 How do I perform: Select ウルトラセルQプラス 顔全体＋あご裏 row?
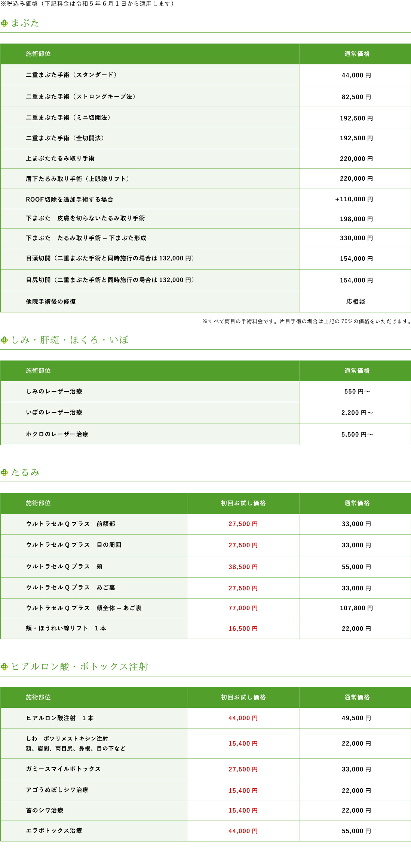coord(206,608)
